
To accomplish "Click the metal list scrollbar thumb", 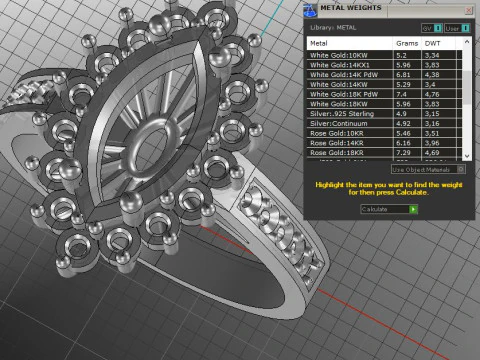I will pyautogui.click(x=467, y=87).
